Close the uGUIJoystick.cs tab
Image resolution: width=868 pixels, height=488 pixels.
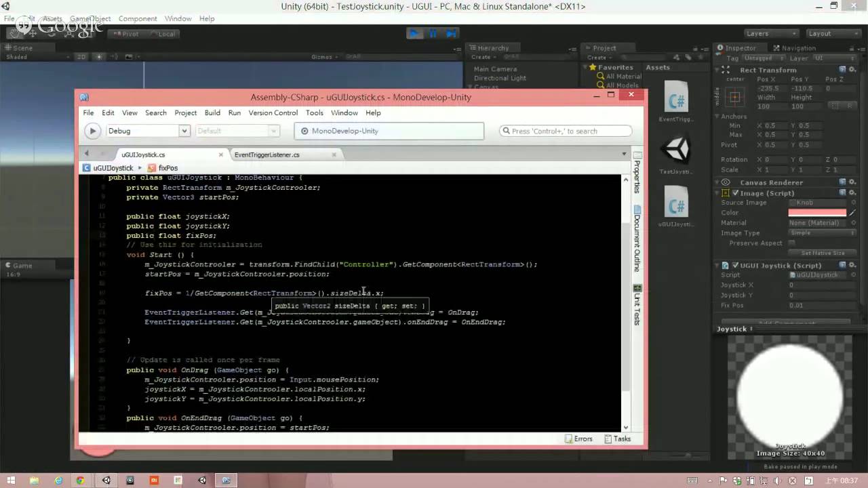(220, 155)
